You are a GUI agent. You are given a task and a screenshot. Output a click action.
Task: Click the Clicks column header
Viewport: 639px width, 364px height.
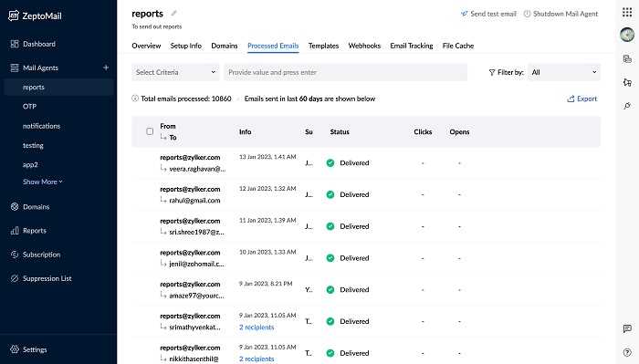point(423,132)
